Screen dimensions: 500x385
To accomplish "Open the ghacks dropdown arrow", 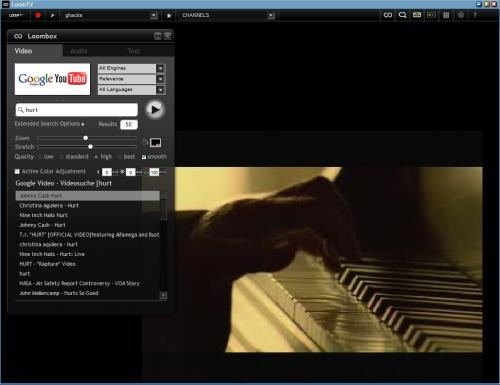I will point(154,15).
